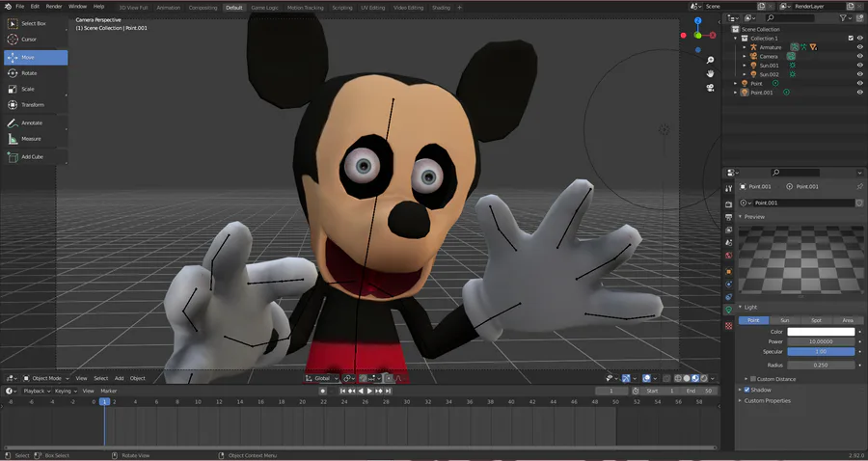Expand the Armature tree item
This screenshot has height=461, width=868.
coord(745,47)
